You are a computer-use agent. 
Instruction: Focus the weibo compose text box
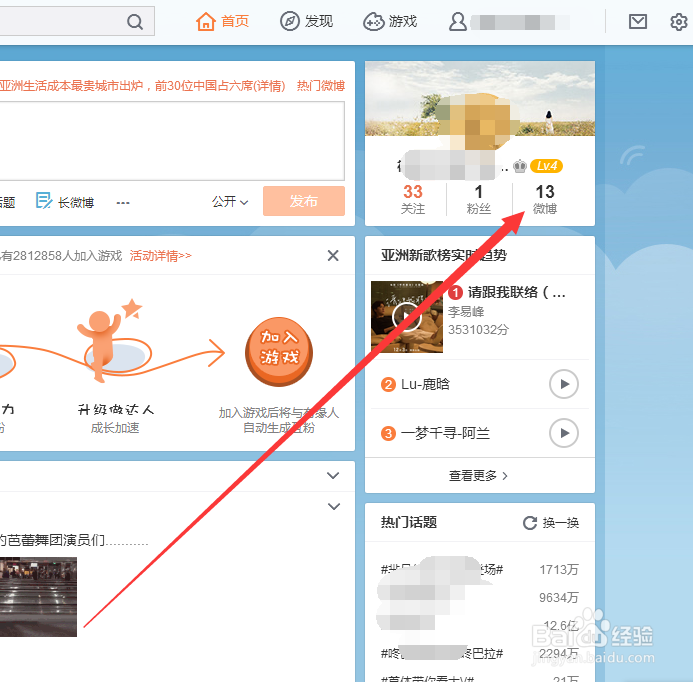[172, 141]
